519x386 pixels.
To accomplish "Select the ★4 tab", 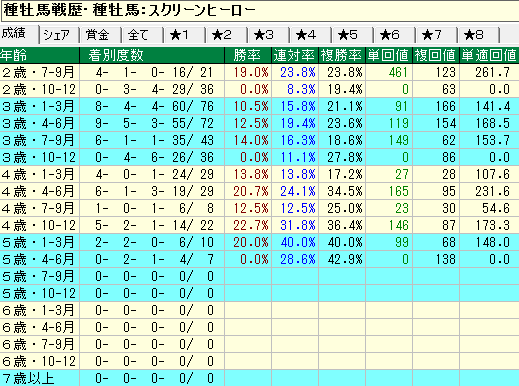I will coord(310,35).
